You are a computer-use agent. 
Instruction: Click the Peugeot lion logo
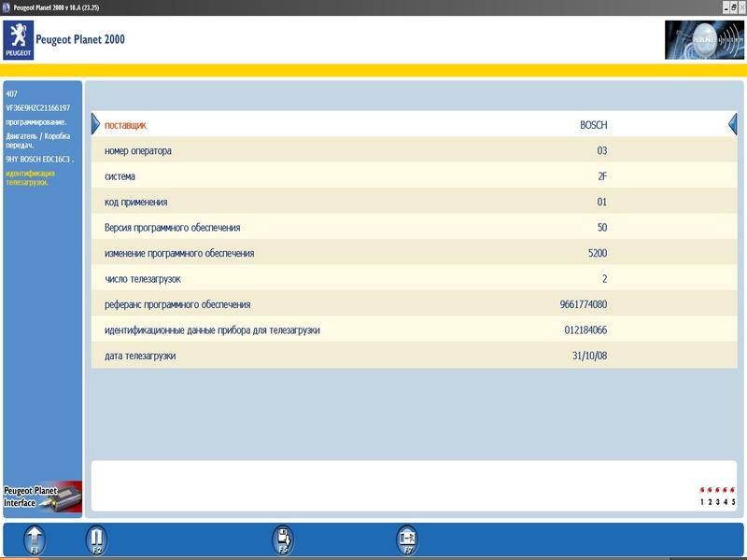pos(18,40)
